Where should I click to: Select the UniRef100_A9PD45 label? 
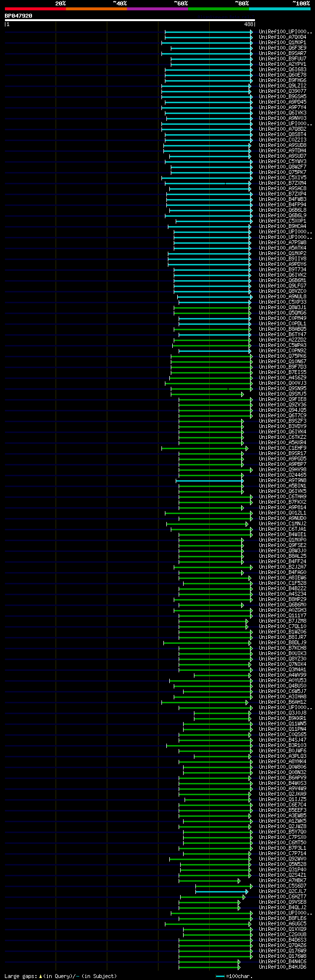pyautogui.click(x=283, y=102)
